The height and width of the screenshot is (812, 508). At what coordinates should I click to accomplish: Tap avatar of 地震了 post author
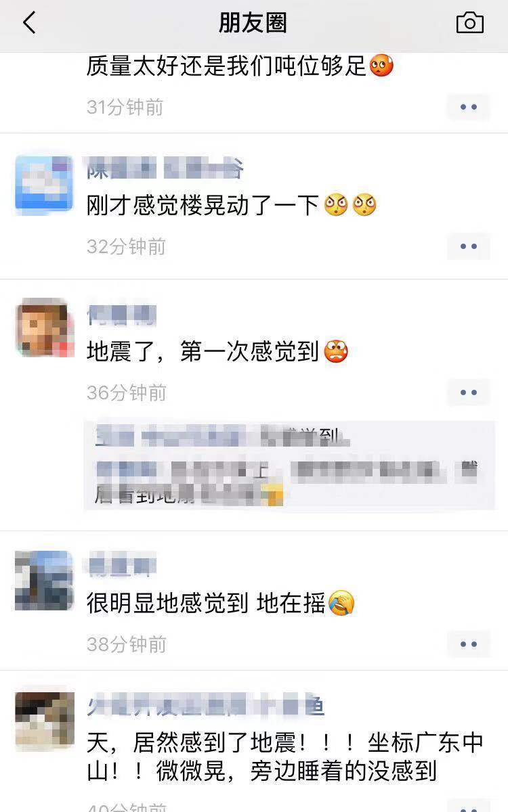coord(45,328)
